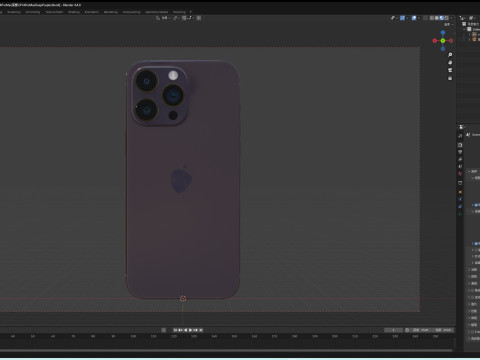
Task: Open the outliner display mode menu
Action: click(463, 18)
